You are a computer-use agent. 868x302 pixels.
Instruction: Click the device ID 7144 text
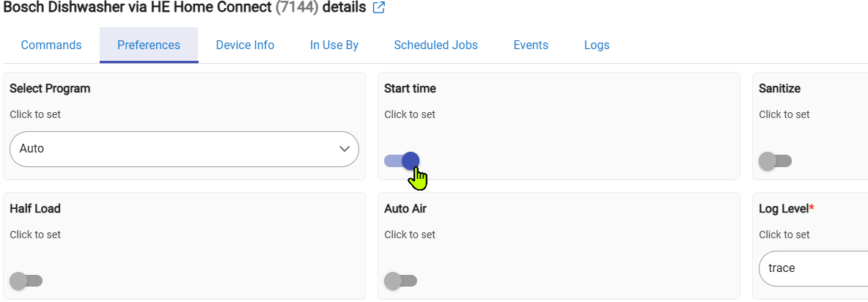297,8
